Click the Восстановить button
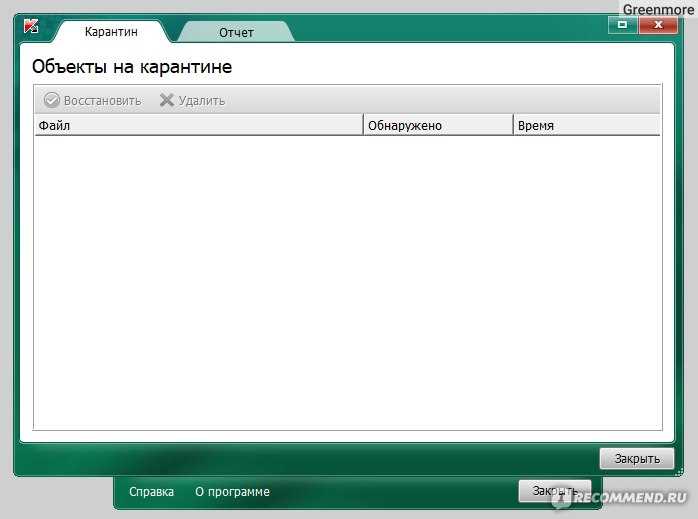Screen dimensions: 698x519 pyautogui.click(x=93, y=100)
